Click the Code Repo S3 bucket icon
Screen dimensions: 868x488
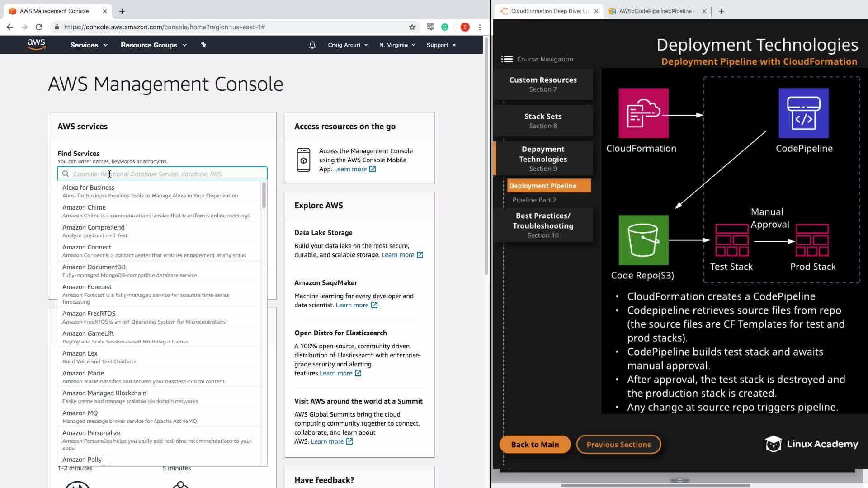coord(643,240)
